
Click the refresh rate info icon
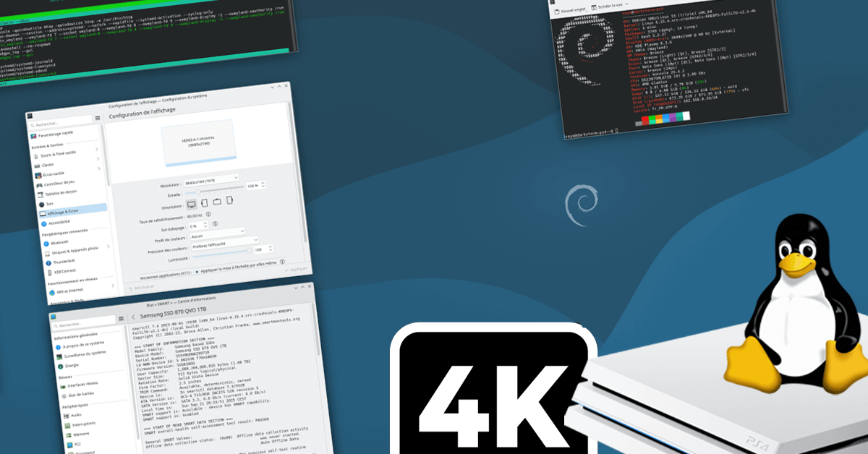tap(209, 215)
